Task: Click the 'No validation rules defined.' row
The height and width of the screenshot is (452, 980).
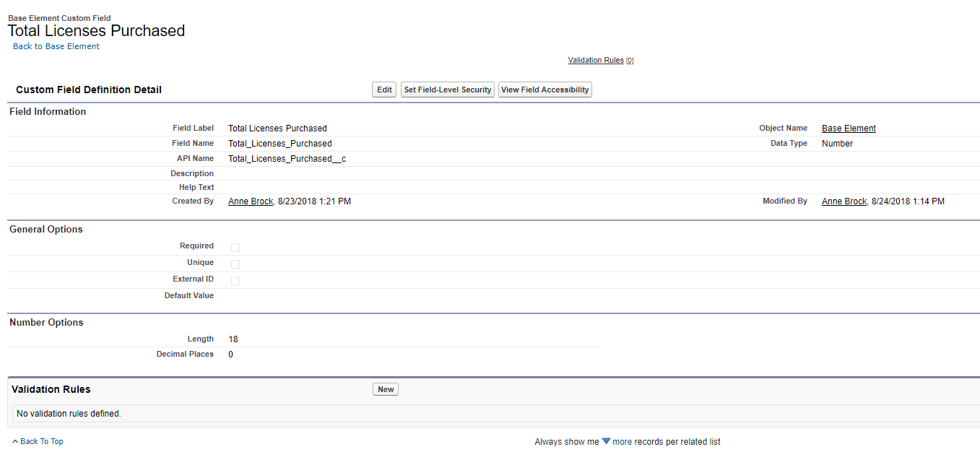Action: (69, 414)
